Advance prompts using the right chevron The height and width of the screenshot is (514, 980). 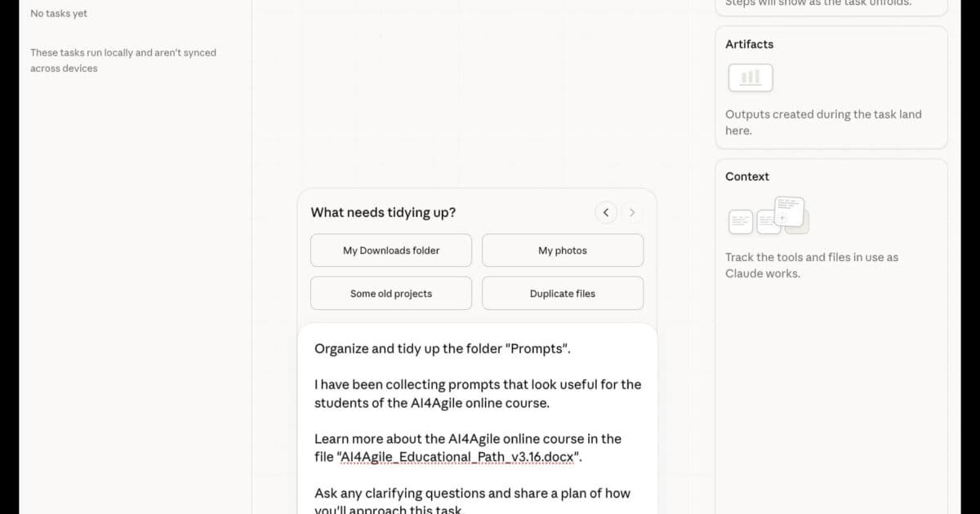point(632,212)
